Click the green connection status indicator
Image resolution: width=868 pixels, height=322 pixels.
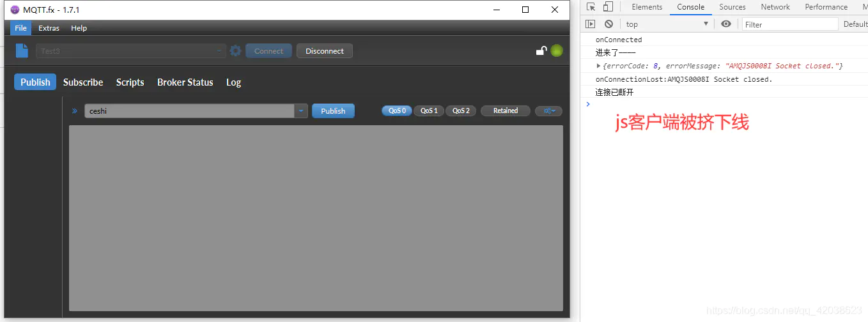coord(557,51)
